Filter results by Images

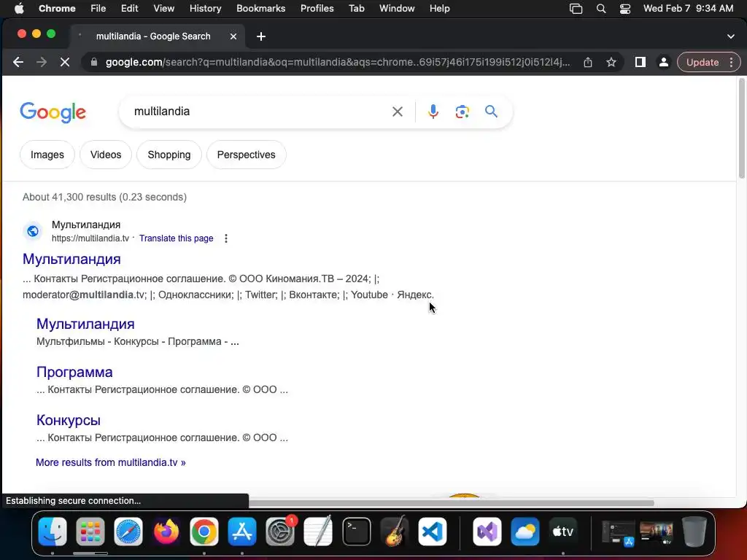point(47,155)
